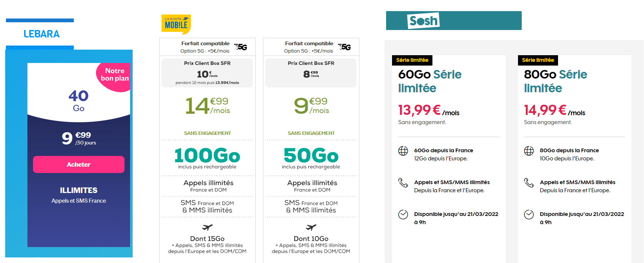Click the 5G icon on the 50Go plan
This screenshot has width=644, height=263.
click(345, 47)
